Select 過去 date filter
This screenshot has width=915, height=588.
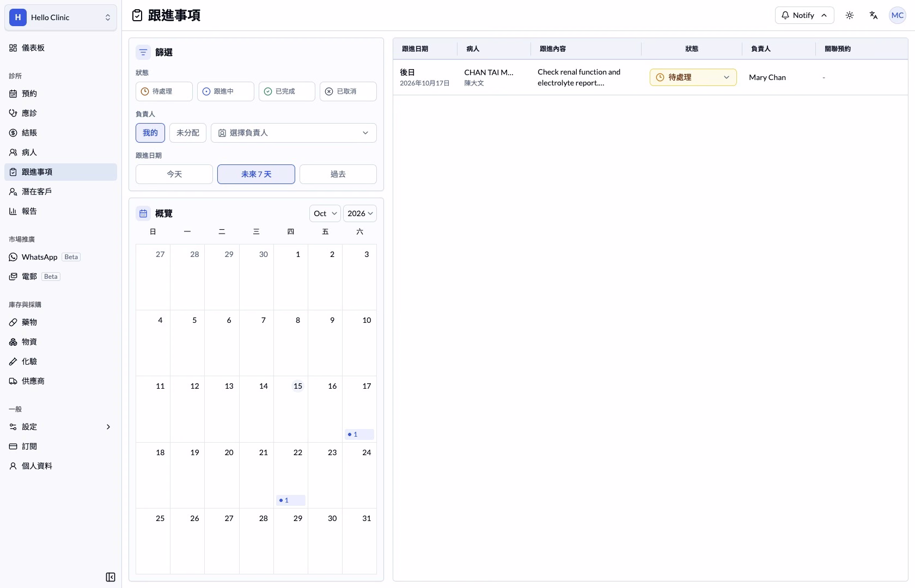tap(338, 174)
